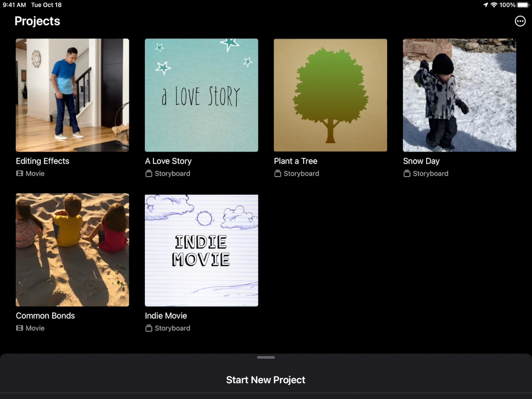Open the A Love Story project thumbnail

click(x=201, y=95)
